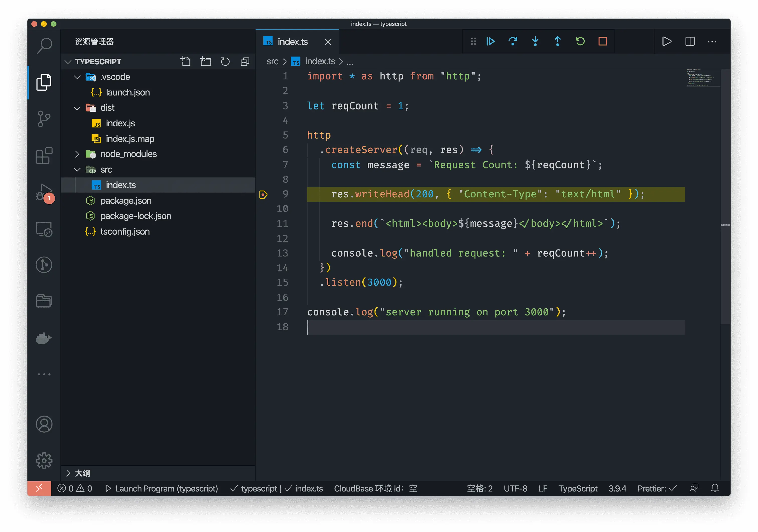This screenshot has height=532, width=758.
Task: Change LF end of line sequence
Action: point(543,488)
